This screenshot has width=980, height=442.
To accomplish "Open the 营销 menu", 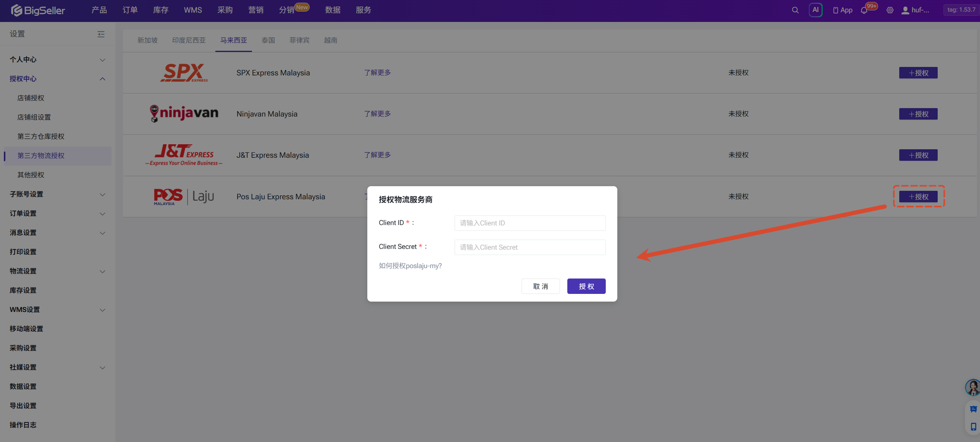I will pos(256,10).
